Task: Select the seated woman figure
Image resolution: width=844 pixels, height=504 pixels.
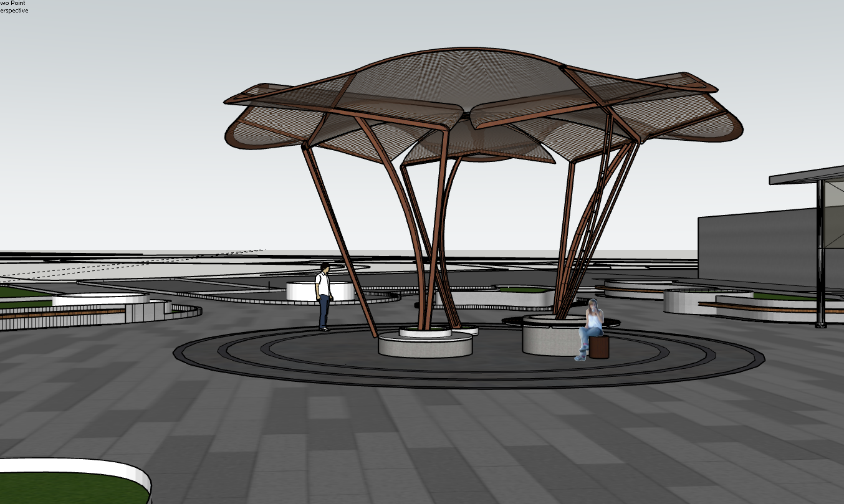Action: point(590,328)
